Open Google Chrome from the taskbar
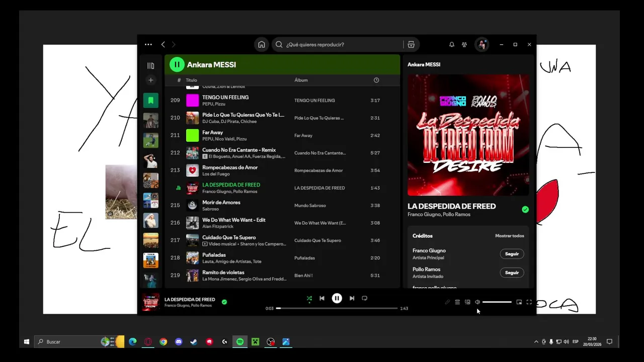 [163, 342]
